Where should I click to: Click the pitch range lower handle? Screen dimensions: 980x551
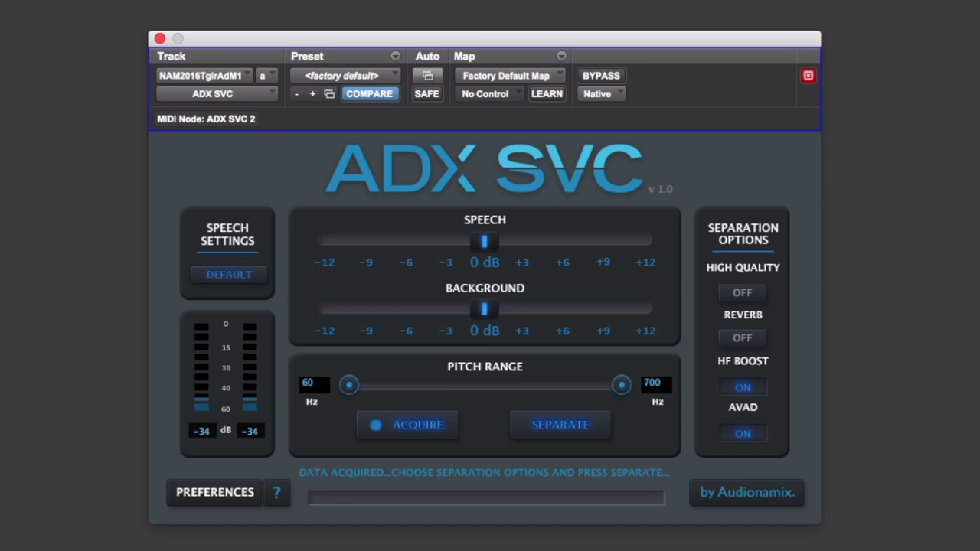(x=349, y=385)
